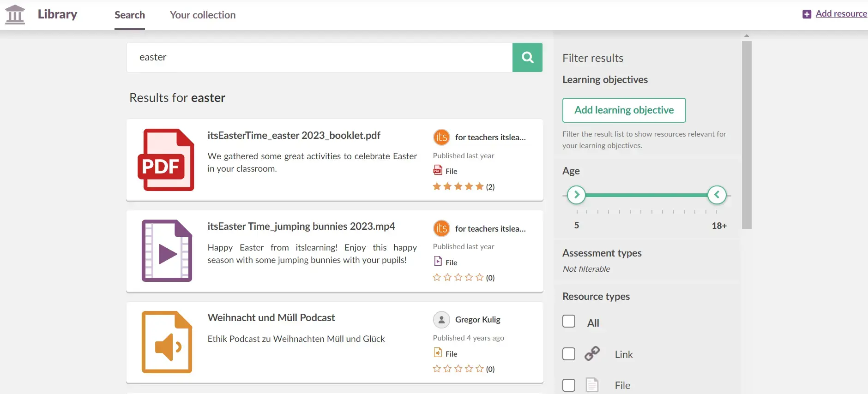Screen dimensions: 868x394
Task: Select the Search tab
Action: click(130, 15)
